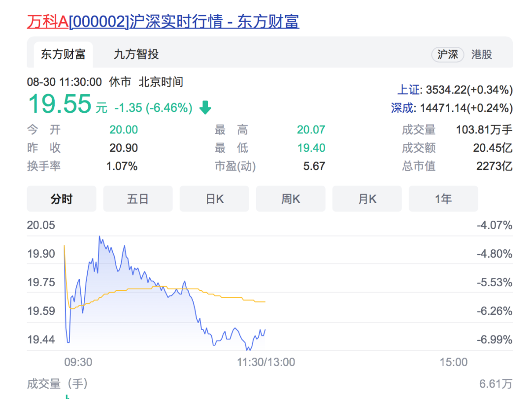Click the 市盈(动) field label
Image resolution: width=532 pixels, height=399 pixels.
pos(235,166)
